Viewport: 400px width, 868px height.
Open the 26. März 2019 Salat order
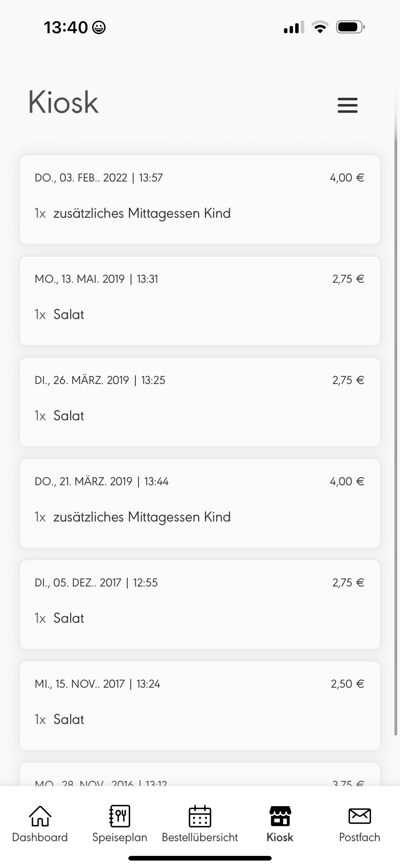200,402
